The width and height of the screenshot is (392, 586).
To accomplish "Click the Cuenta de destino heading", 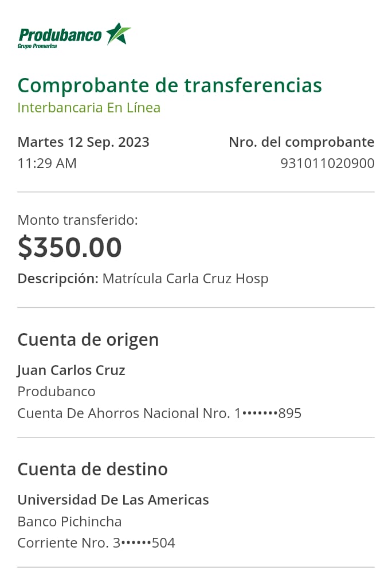I will pyautogui.click(x=93, y=469).
